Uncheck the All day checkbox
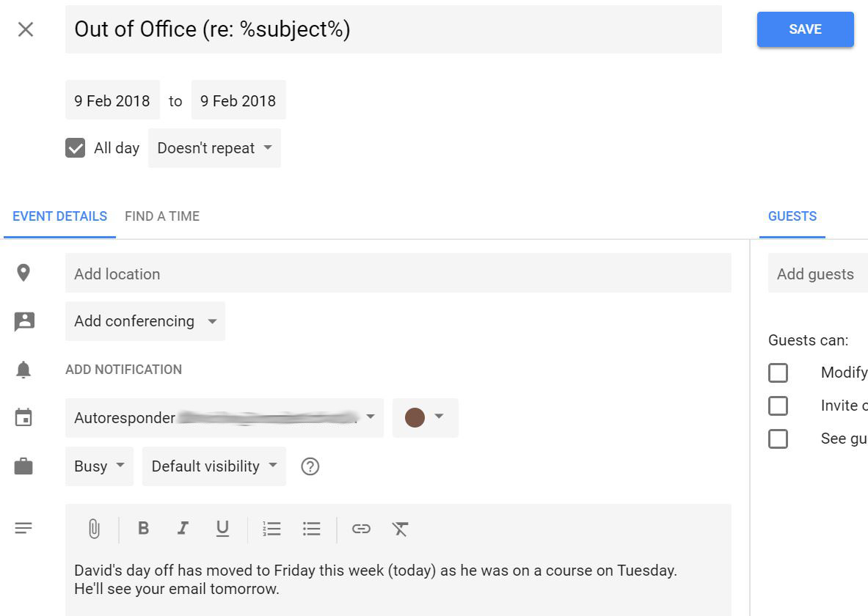The width and height of the screenshot is (868, 616). [x=76, y=148]
